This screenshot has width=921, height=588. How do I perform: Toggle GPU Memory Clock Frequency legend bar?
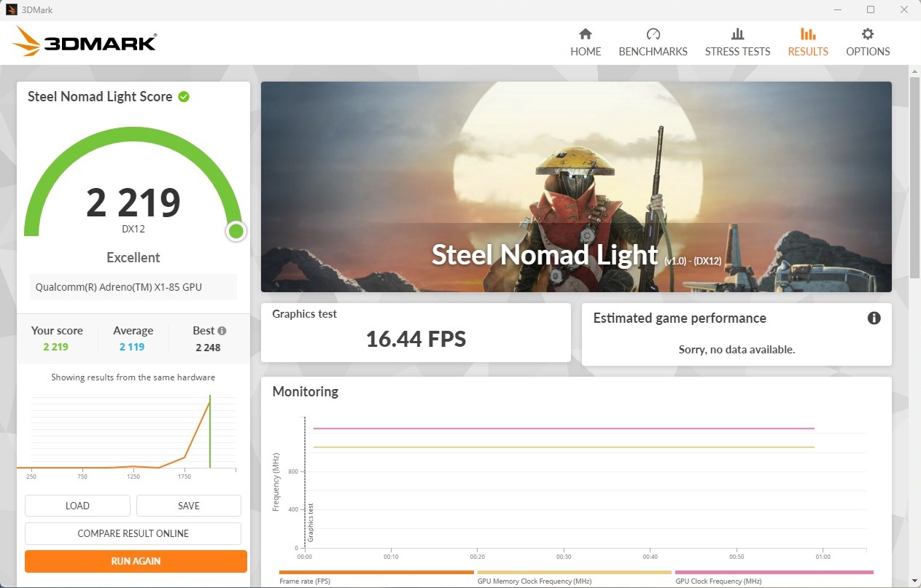pos(575,573)
